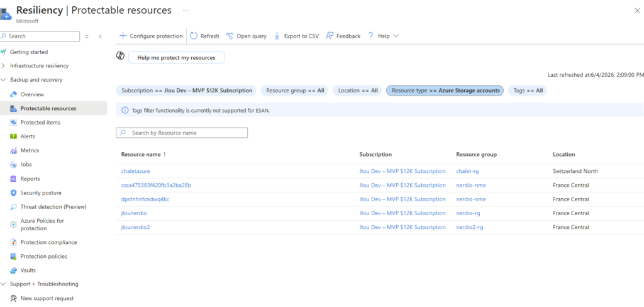
Task: Open the Resource type filter pill
Action: [445, 91]
